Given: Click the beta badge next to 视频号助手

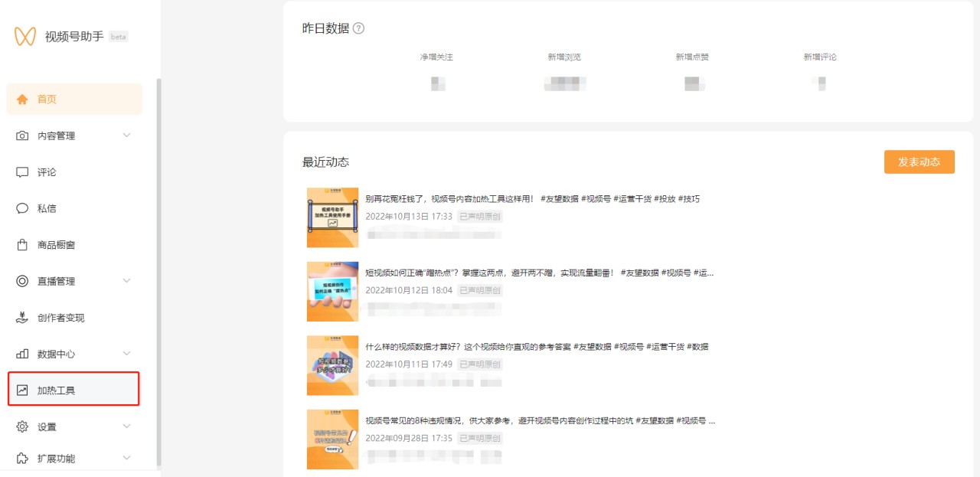Looking at the screenshot, I should coord(119,37).
